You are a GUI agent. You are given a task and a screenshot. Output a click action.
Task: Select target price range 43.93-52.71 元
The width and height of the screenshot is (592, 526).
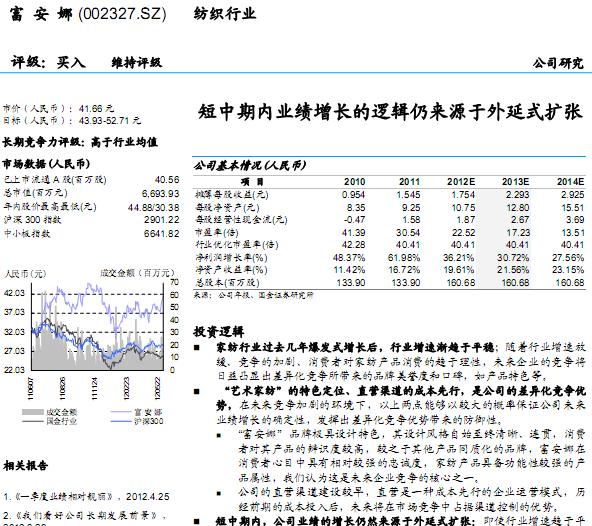tap(110, 121)
